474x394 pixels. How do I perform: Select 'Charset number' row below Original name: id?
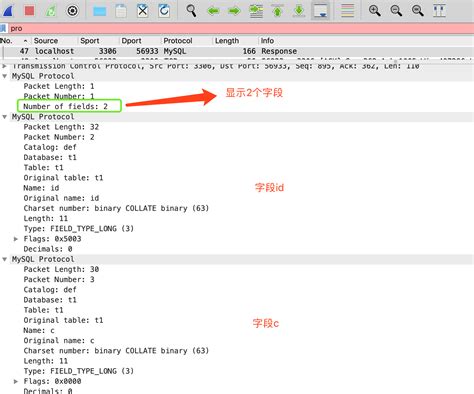tap(116, 208)
